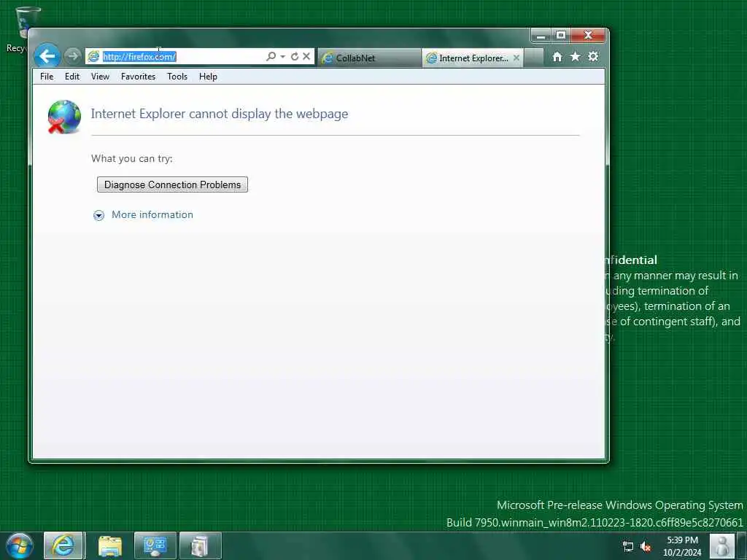Close the Internet Explorer tab
Screen dimensions: 747x560
click(x=516, y=58)
